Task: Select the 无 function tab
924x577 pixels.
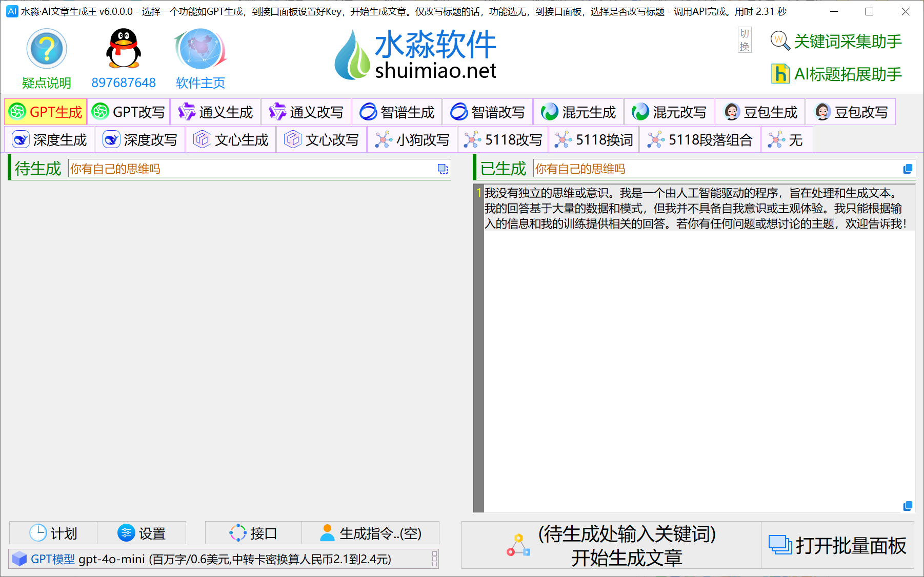Action: 787,140
